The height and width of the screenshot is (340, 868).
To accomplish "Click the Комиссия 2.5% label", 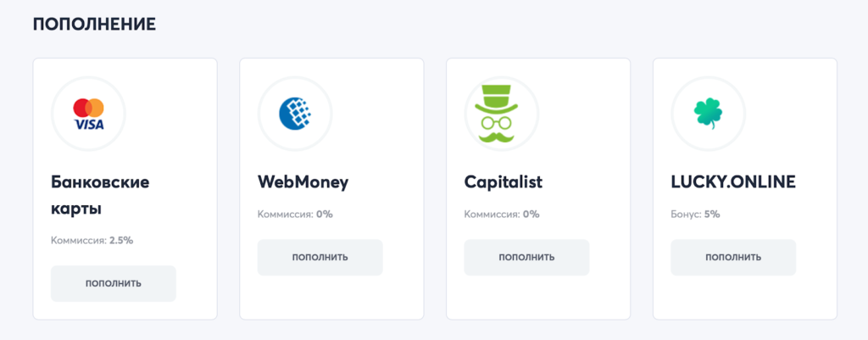I will [x=92, y=240].
